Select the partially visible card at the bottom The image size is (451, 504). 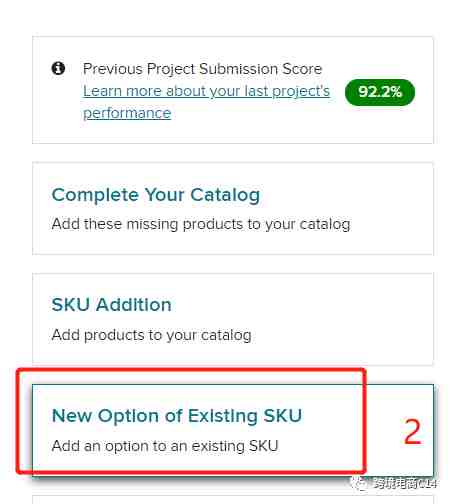[233, 500]
